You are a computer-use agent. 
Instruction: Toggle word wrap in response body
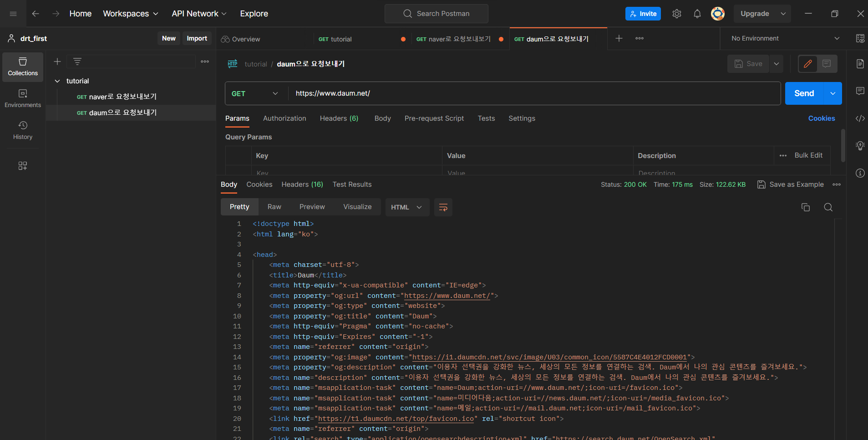point(443,207)
